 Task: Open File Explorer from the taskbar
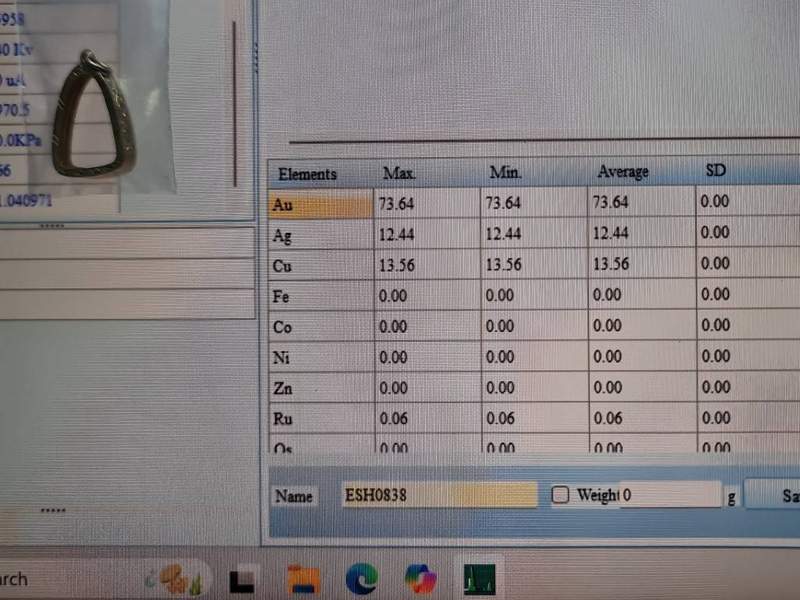(x=302, y=579)
